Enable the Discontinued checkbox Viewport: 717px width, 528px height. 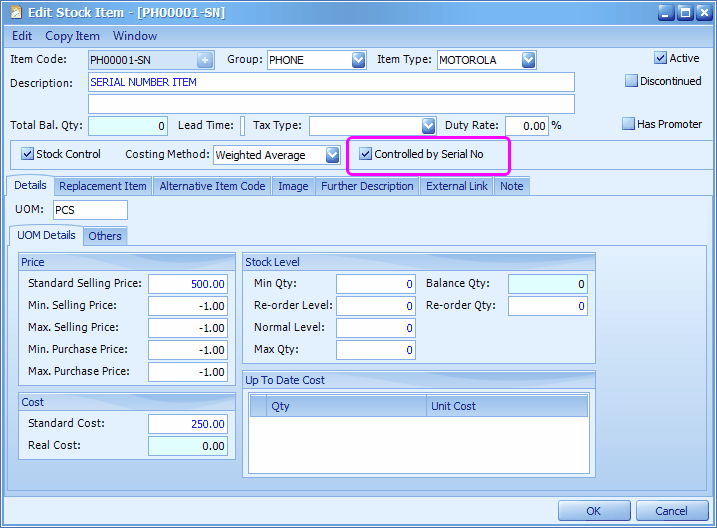[631, 81]
